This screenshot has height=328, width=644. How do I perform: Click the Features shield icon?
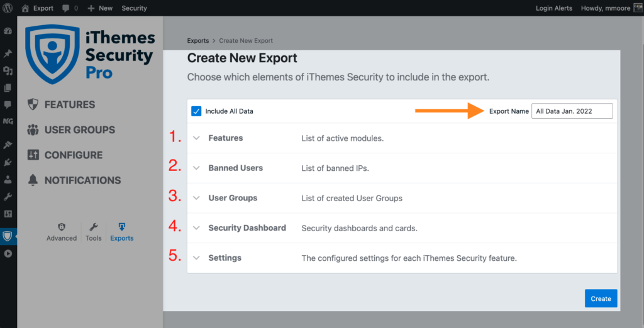point(33,104)
